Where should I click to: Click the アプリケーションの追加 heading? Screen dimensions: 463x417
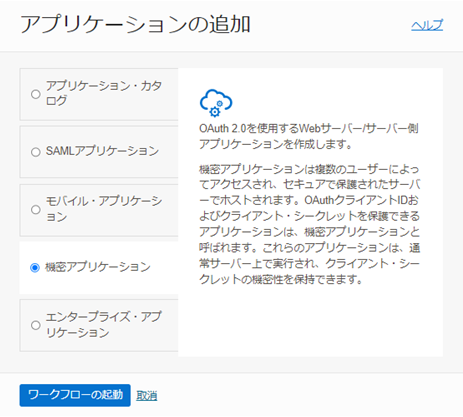coord(135,25)
